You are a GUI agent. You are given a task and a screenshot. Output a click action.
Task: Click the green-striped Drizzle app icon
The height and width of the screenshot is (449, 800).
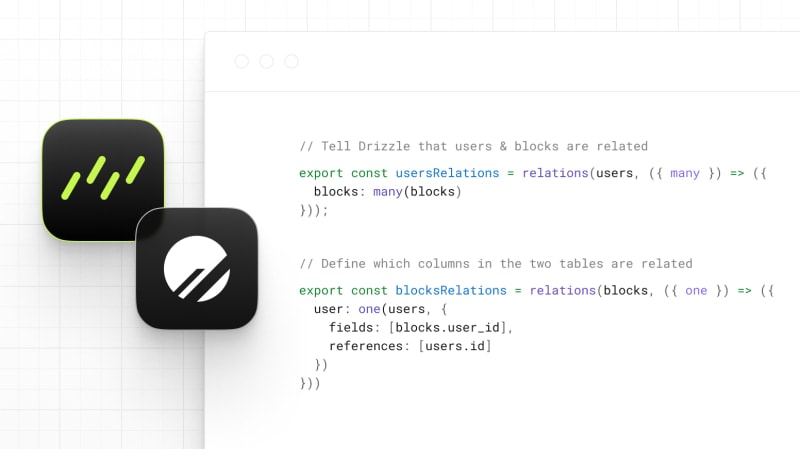coord(103,180)
